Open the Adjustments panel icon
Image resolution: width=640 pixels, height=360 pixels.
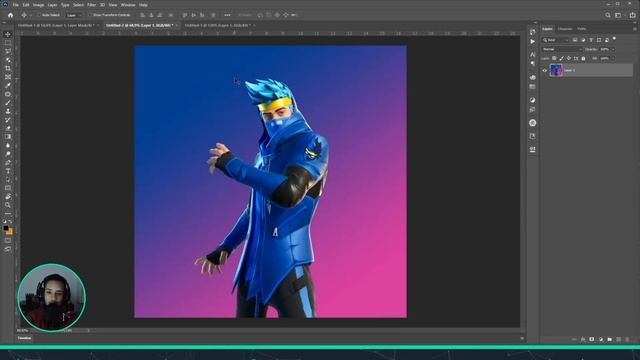[533, 100]
